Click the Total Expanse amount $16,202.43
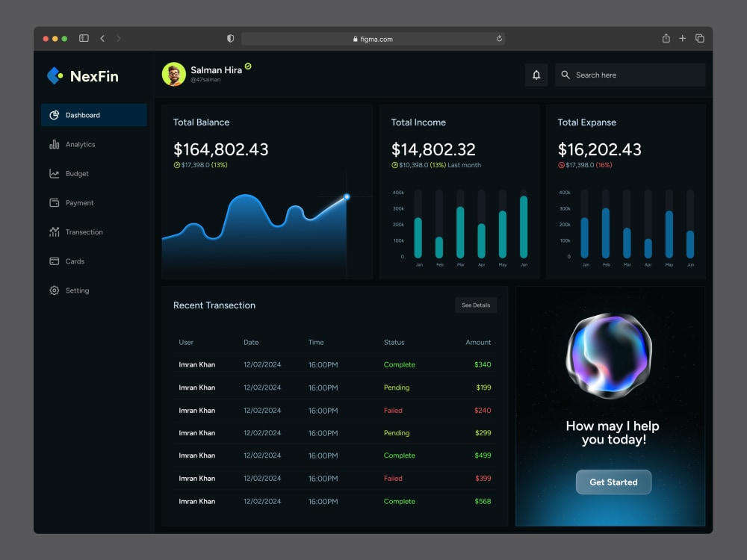This screenshot has width=747, height=560. pyautogui.click(x=599, y=149)
